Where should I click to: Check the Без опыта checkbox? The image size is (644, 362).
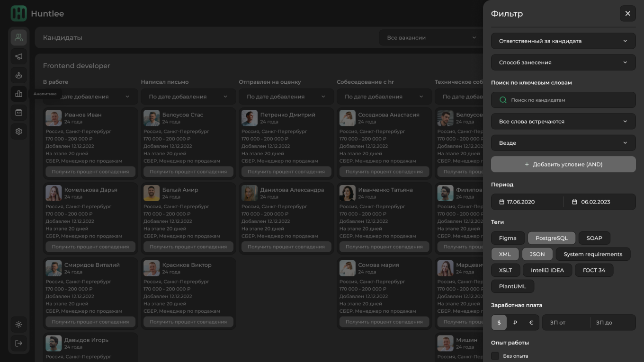pyautogui.click(x=495, y=356)
